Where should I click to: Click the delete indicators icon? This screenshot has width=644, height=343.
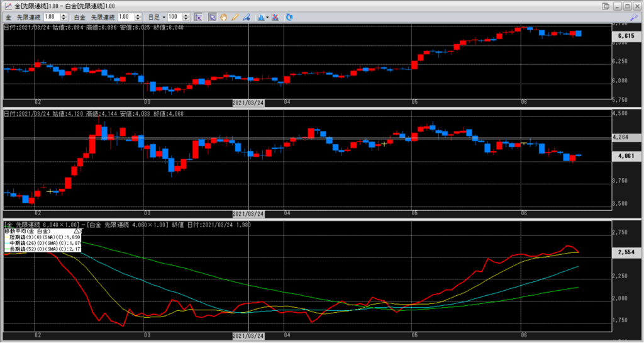click(x=275, y=17)
